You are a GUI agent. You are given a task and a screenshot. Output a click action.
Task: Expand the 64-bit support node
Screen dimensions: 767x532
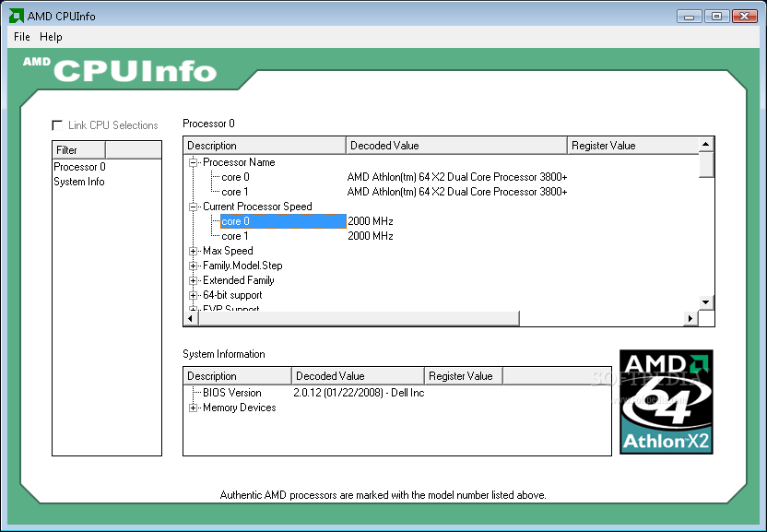pyautogui.click(x=194, y=296)
